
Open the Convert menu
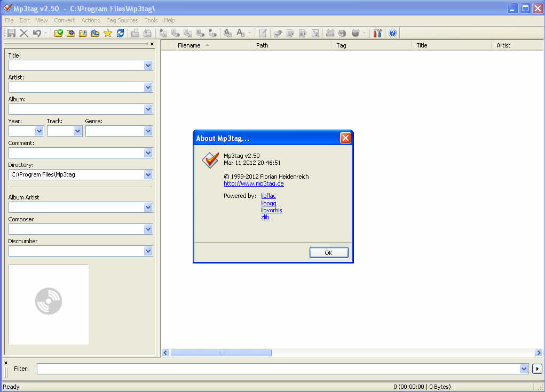(64, 20)
